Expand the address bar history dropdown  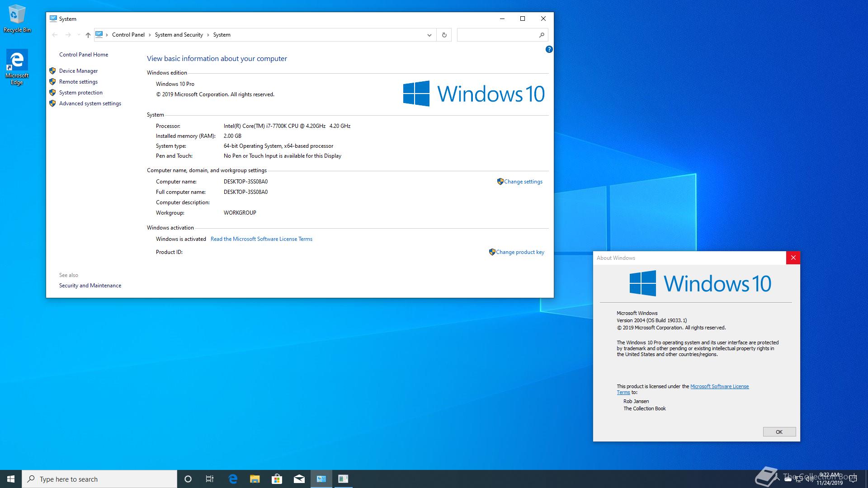[429, 35]
